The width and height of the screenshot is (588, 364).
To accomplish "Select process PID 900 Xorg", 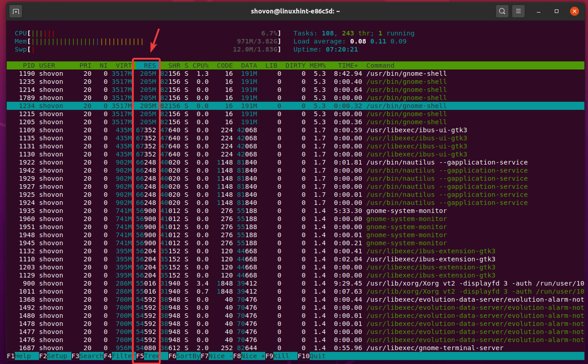I will click(295, 283).
